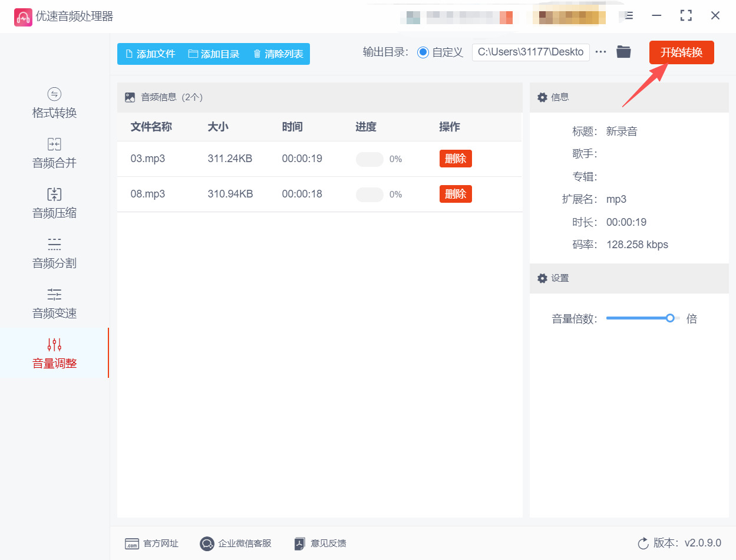The image size is (736, 560).
Task: Open 企业微信客服 customer service link
Action: 236,543
